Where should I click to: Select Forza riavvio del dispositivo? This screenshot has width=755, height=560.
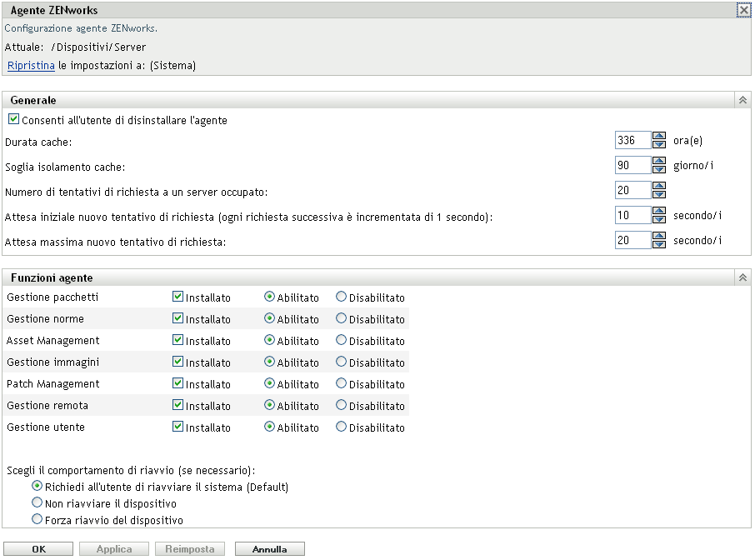36,519
